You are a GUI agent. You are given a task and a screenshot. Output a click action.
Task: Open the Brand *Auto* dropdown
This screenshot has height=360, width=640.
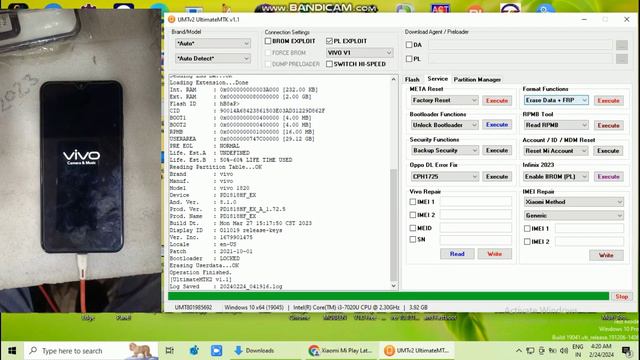point(213,43)
